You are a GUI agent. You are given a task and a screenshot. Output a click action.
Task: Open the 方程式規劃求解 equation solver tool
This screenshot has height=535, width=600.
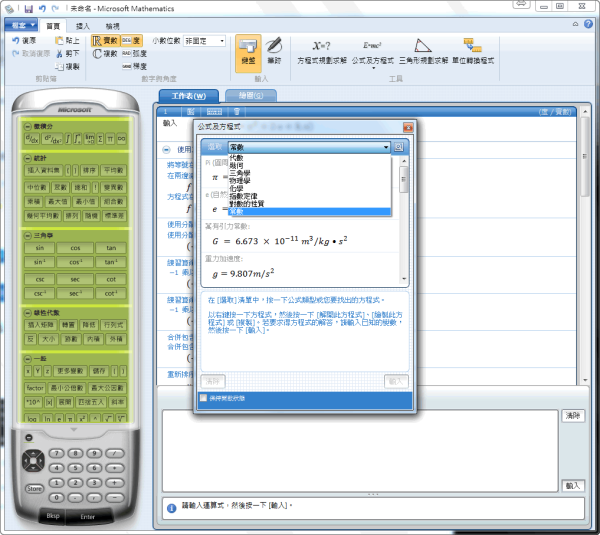point(322,50)
